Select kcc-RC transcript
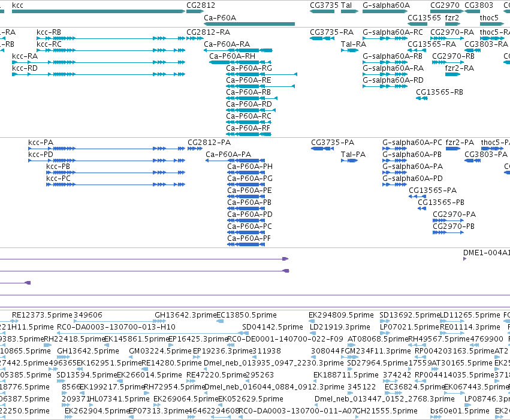 pos(111,50)
